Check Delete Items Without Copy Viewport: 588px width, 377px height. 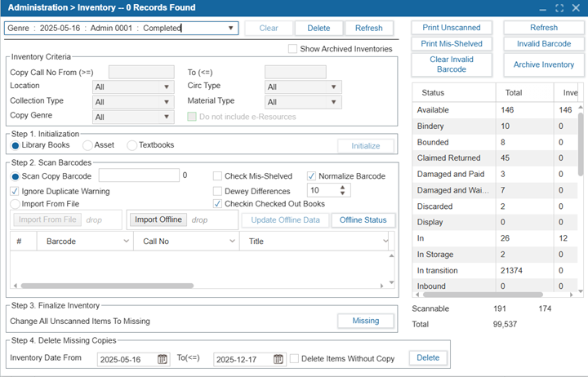pos(294,358)
